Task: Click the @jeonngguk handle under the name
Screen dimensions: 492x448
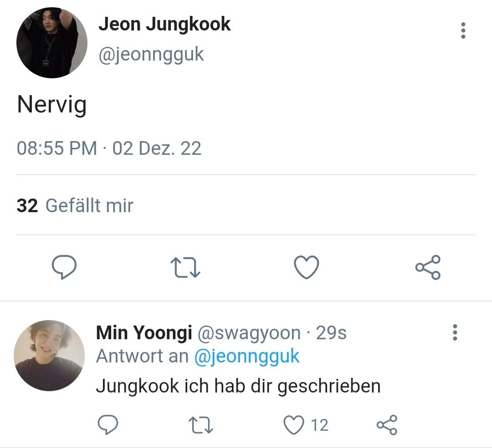Action: coord(151,55)
